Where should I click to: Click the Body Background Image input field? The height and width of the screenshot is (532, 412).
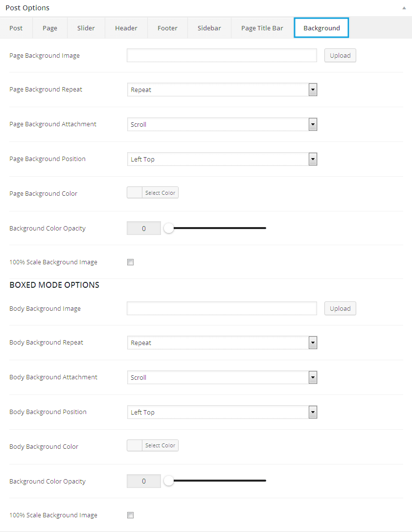[222, 308]
